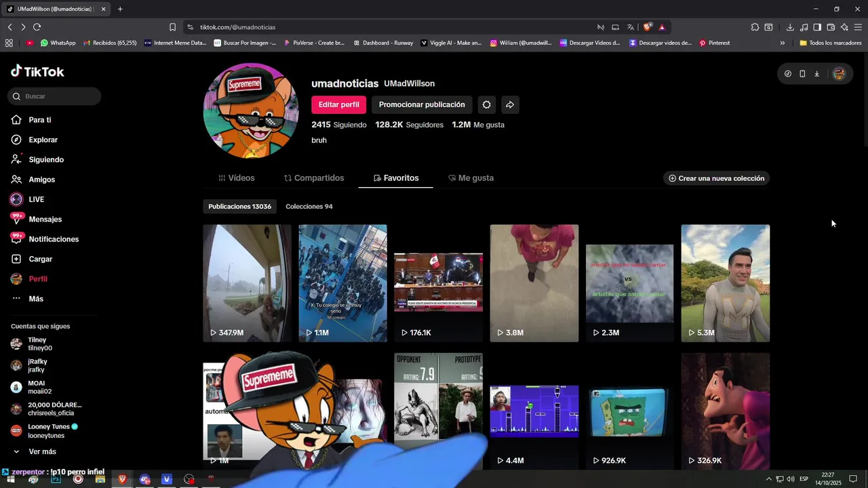Open video with 176.1K views
The image size is (868, 488).
click(x=439, y=283)
